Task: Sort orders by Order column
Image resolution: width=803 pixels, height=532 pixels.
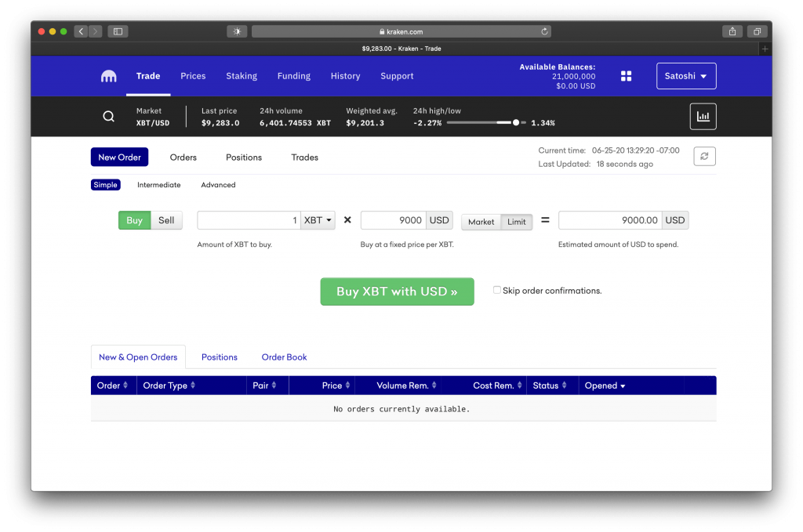Action: coord(112,385)
